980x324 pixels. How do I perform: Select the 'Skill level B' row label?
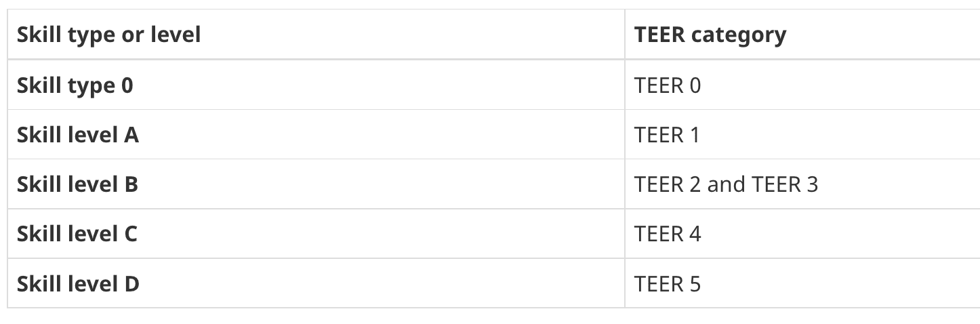click(77, 184)
